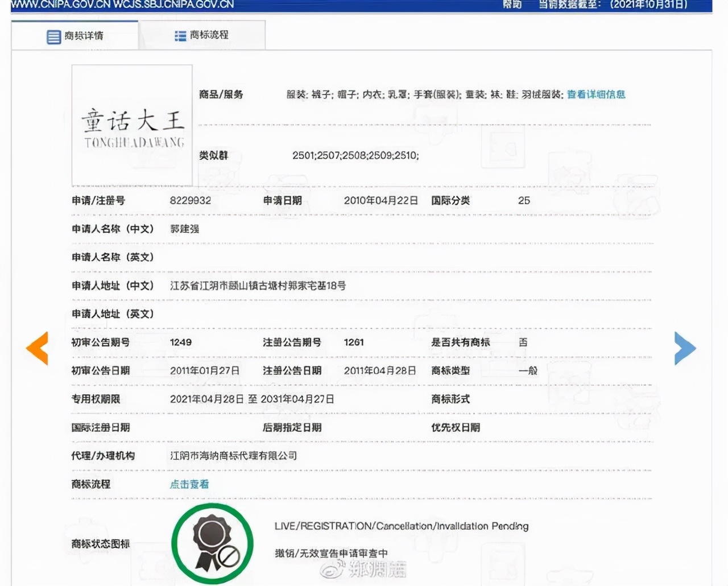This screenshot has width=728, height=586.
Task: Click the 商标流程 tab list icon
Action: (x=180, y=36)
